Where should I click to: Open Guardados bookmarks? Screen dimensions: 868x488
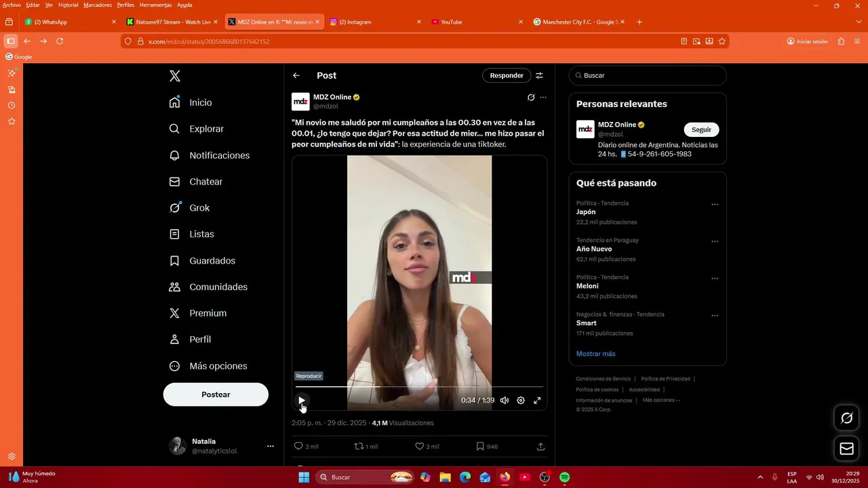(202, 261)
